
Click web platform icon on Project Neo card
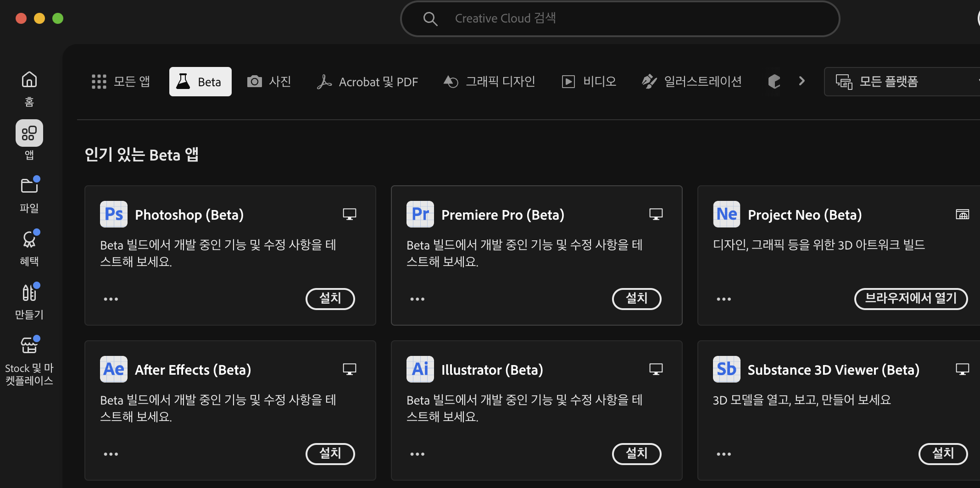point(963,214)
